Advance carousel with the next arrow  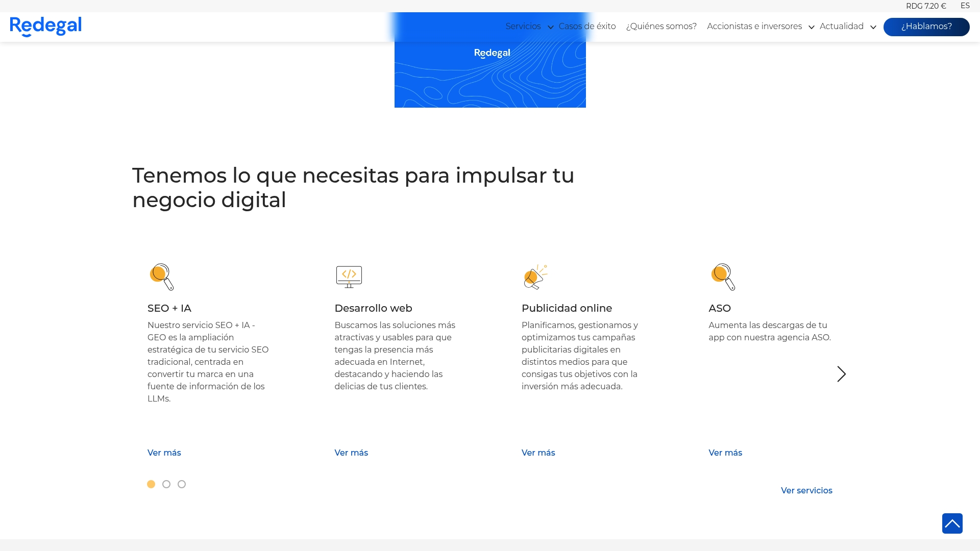point(841,374)
